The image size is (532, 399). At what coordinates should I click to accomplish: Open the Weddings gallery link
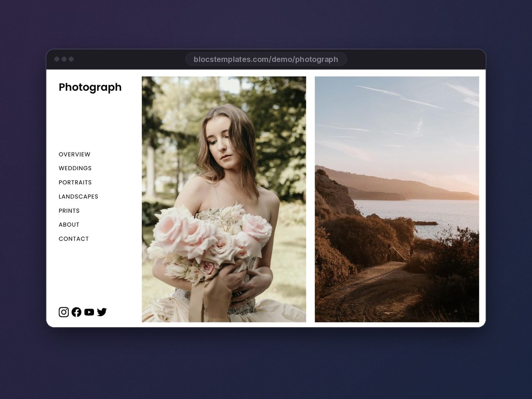[x=75, y=168]
